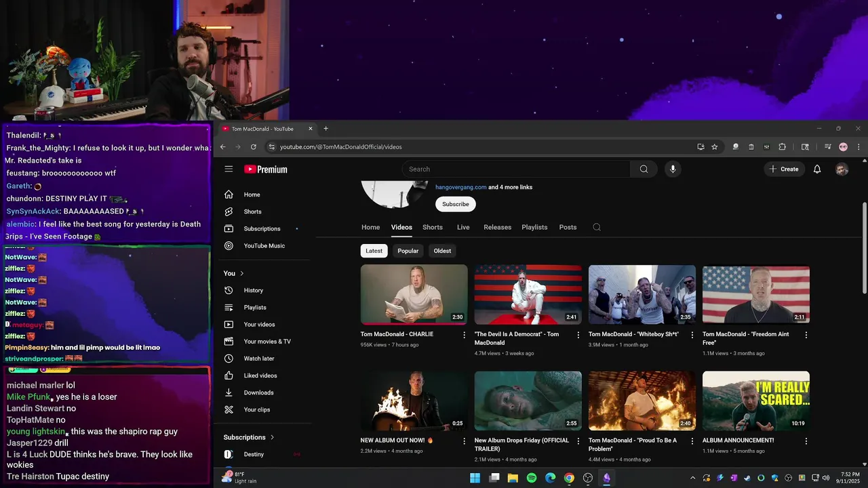Expand the You section chevron
The height and width of the screenshot is (488, 868).
coord(241,273)
